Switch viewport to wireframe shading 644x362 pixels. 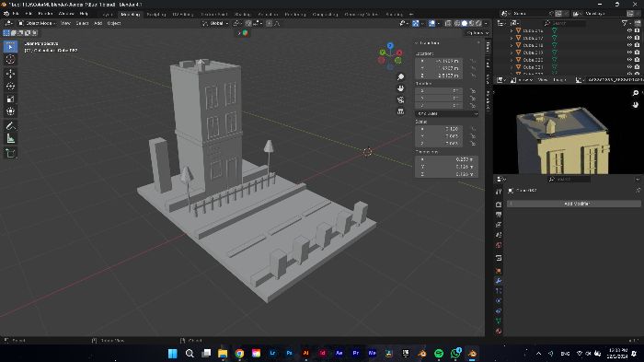tap(456, 23)
